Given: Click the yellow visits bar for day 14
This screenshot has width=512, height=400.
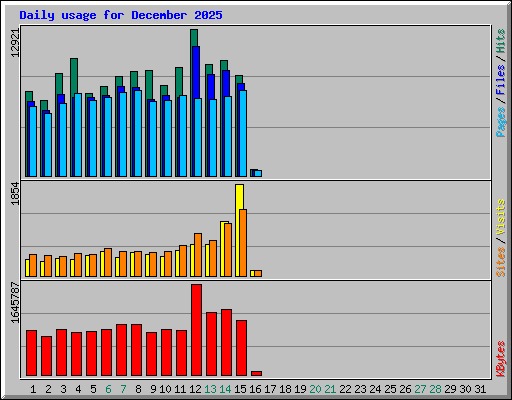Looking at the screenshot, I should (223, 249).
